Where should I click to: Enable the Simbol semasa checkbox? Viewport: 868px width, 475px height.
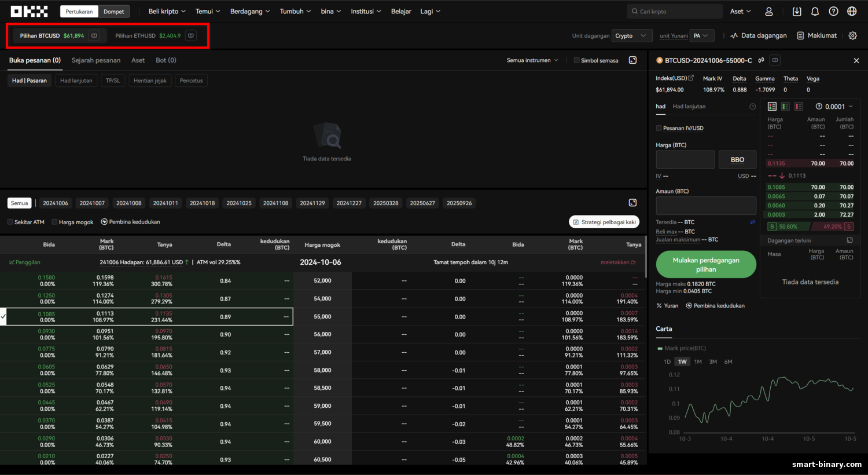point(576,60)
